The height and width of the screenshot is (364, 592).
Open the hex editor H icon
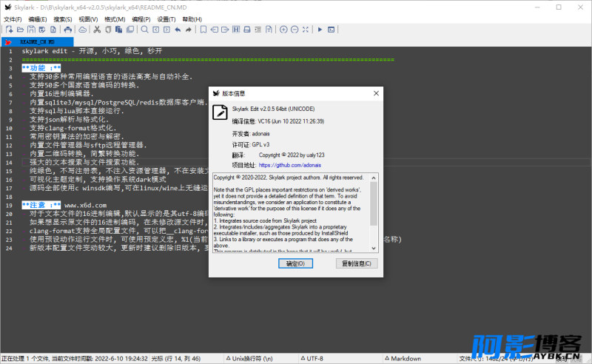(x=236, y=30)
